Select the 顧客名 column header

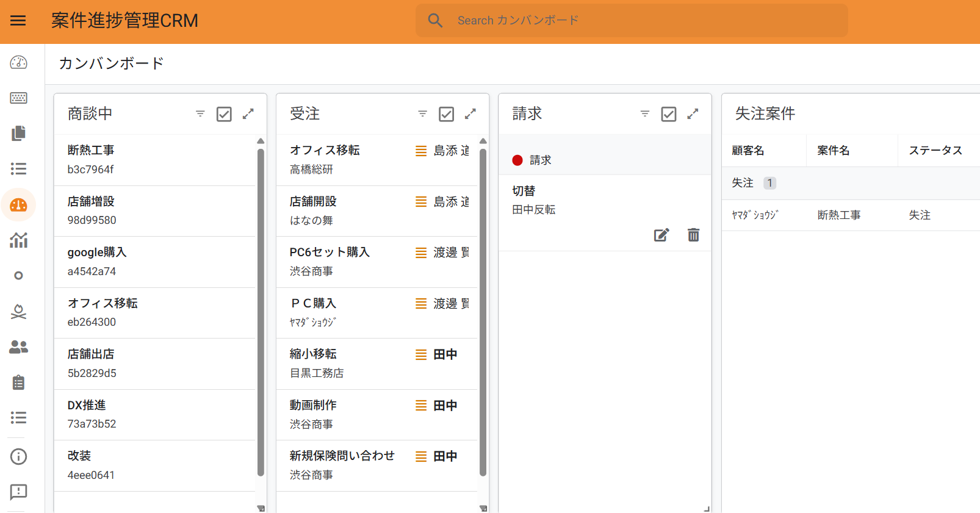click(748, 151)
